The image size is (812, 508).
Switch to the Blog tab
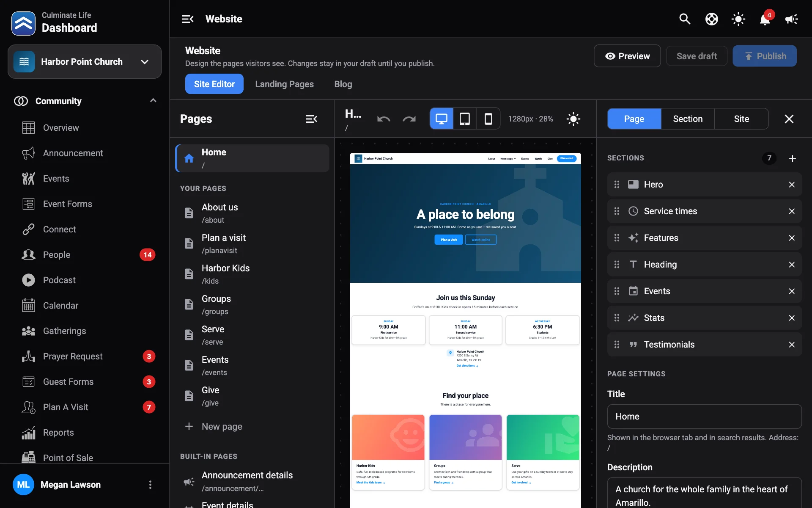[343, 84]
